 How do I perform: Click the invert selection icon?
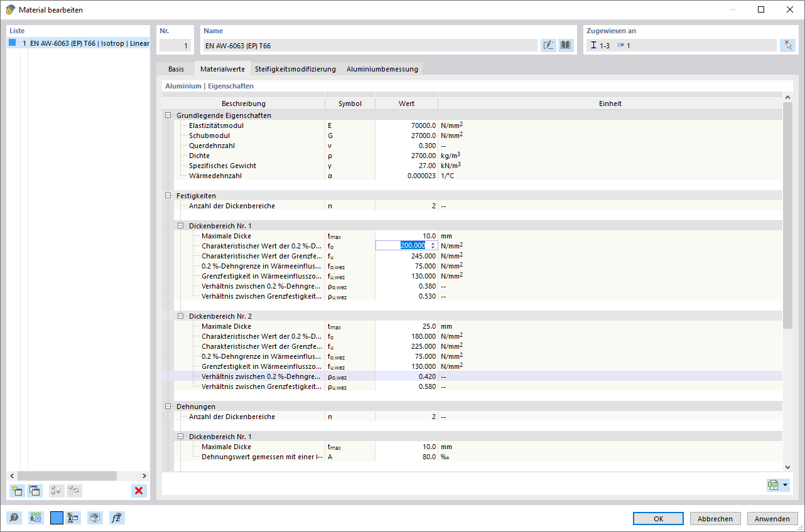[x=74, y=491]
